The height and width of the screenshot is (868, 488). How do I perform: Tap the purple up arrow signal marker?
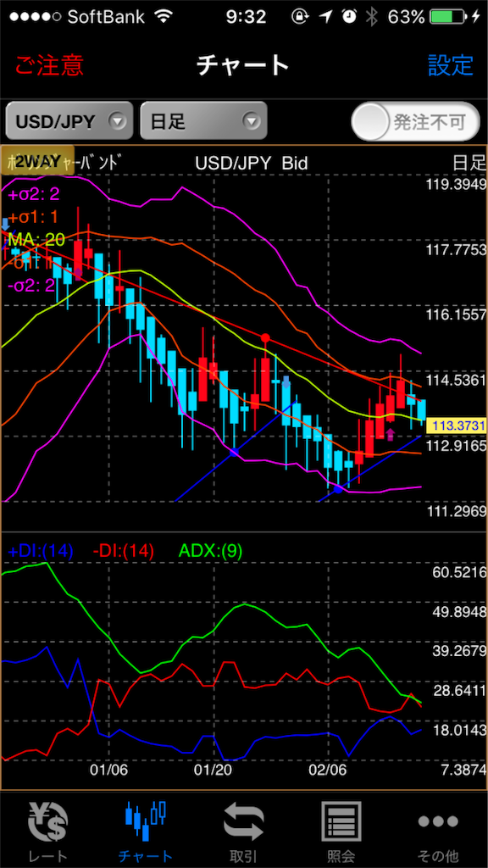pyautogui.click(x=390, y=434)
